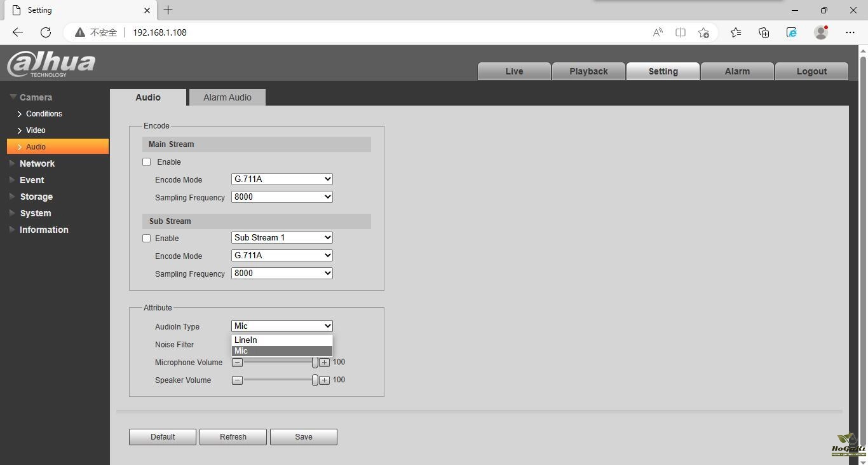Open browser settings three-dots menu
This screenshot has height=465, width=868.
[x=850, y=32]
